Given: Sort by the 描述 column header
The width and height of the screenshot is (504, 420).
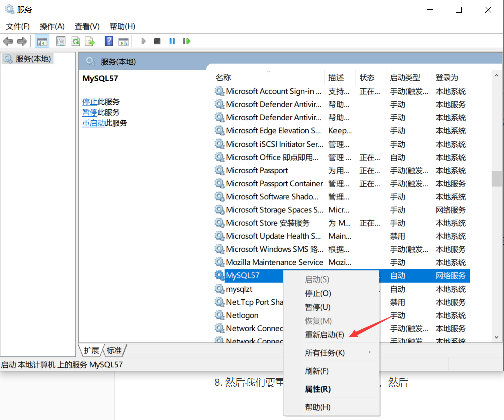Looking at the screenshot, I should pyautogui.click(x=340, y=77).
